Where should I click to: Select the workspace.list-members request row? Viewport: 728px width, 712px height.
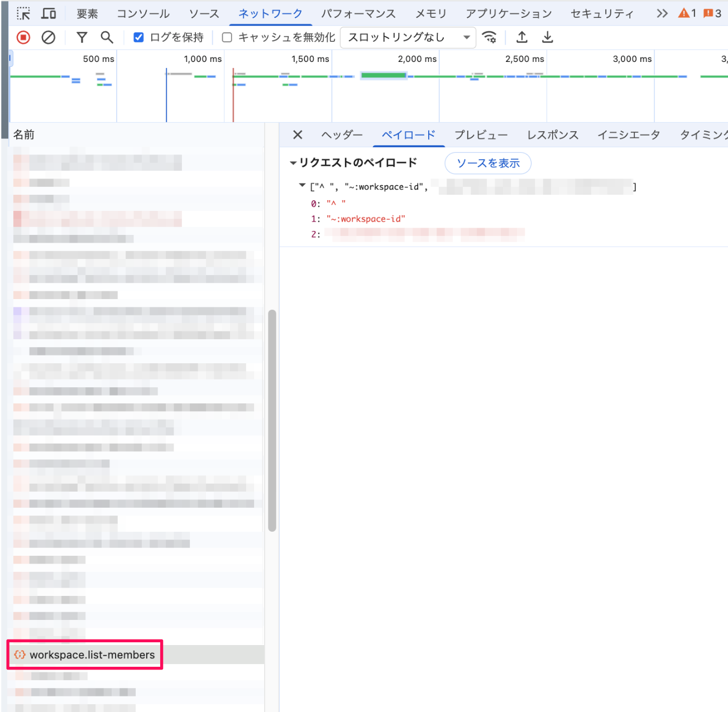coord(136,655)
